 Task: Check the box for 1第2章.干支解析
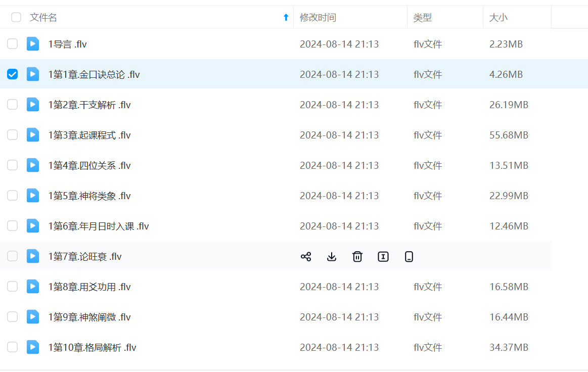pos(12,105)
